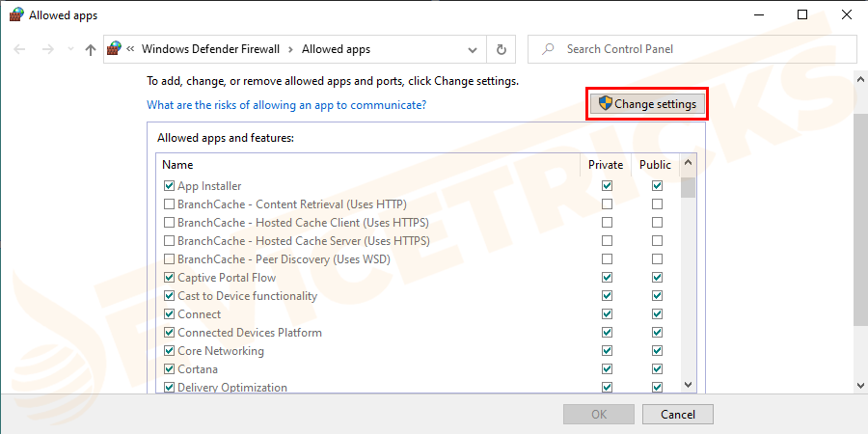Toggle Captive Portal Flow Public checkbox
Screen dimensions: 868x434
click(x=657, y=277)
